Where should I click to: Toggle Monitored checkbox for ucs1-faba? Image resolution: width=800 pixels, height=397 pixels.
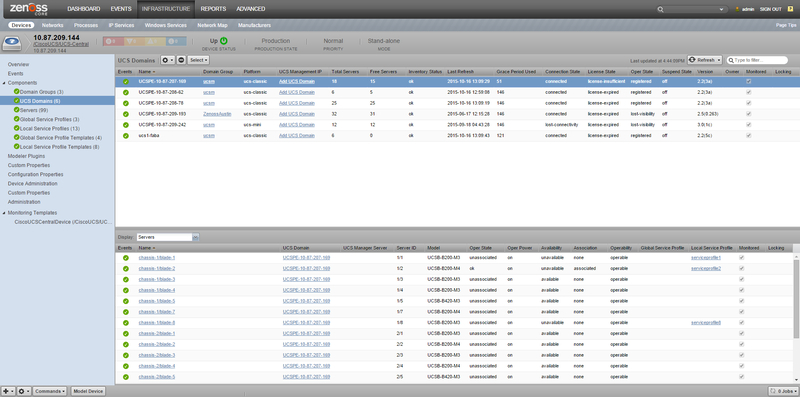pyautogui.click(x=748, y=136)
